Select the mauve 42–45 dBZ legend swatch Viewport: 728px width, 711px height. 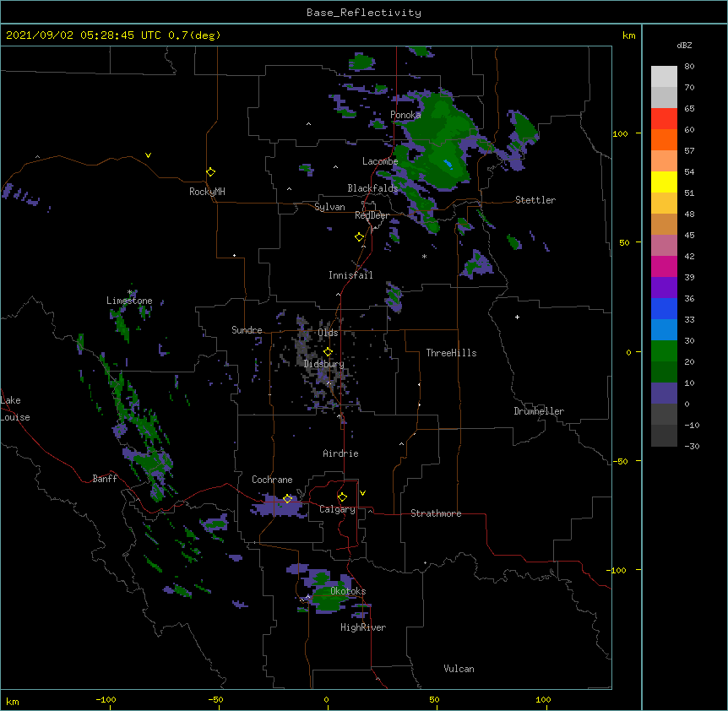pos(664,246)
